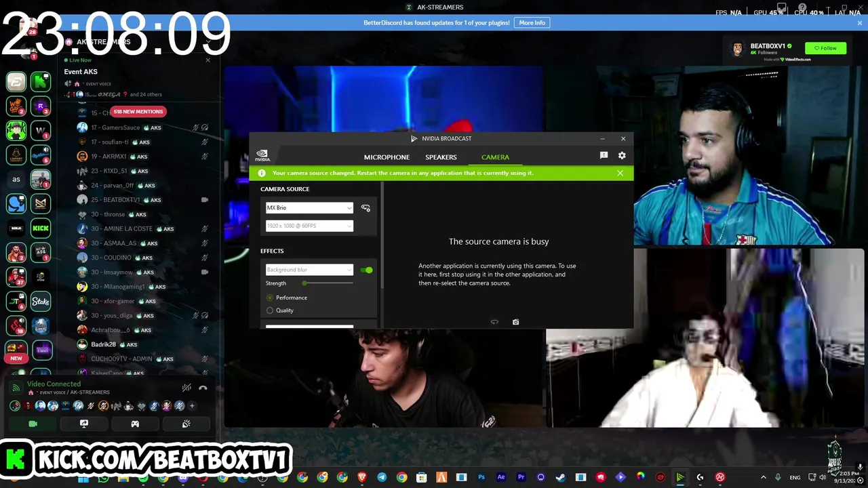Click the ENG language indicator
Image resolution: width=868 pixels, height=488 pixels.
click(x=795, y=477)
